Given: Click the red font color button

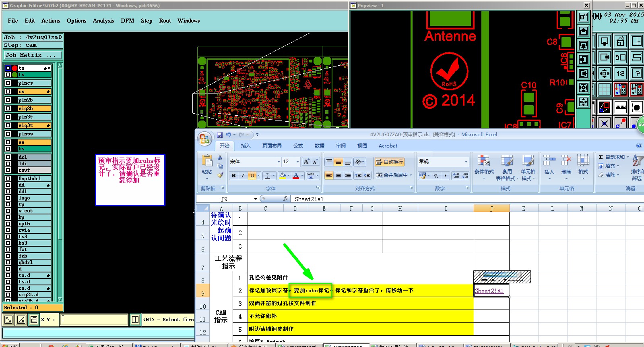Looking at the screenshot, I should coord(296,175).
